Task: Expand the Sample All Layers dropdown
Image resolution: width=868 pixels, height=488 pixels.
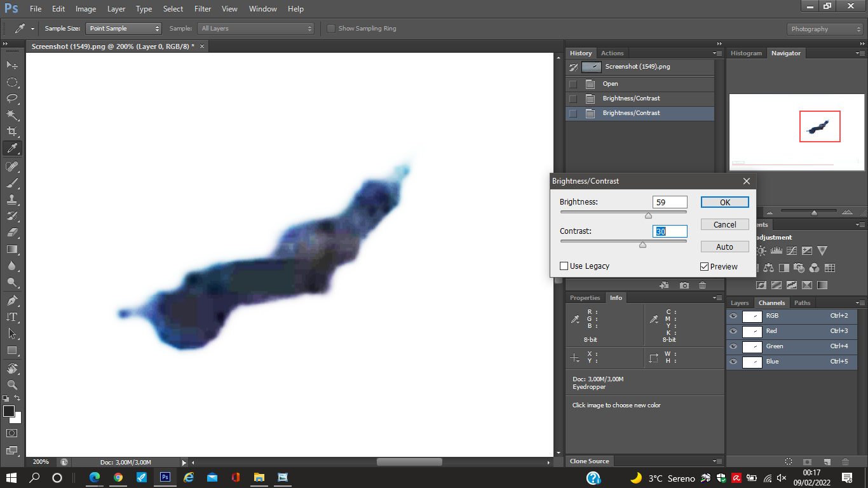Action: (x=256, y=29)
